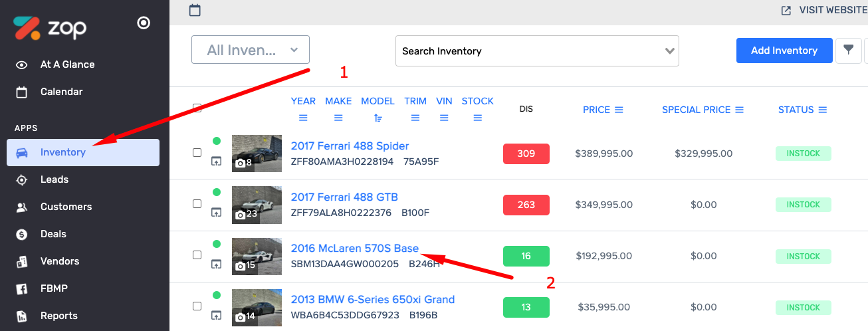The width and height of the screenshot is (868, 331).
Task: Click INSTOCK status of Ferrari 488 Spider
Action: click(x=804, y=154)
